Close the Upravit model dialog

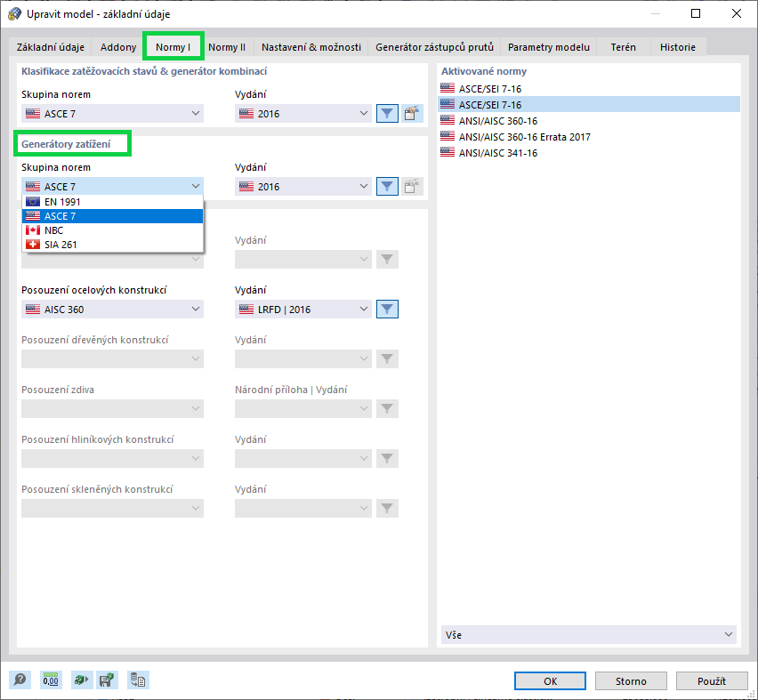(737, 13)
